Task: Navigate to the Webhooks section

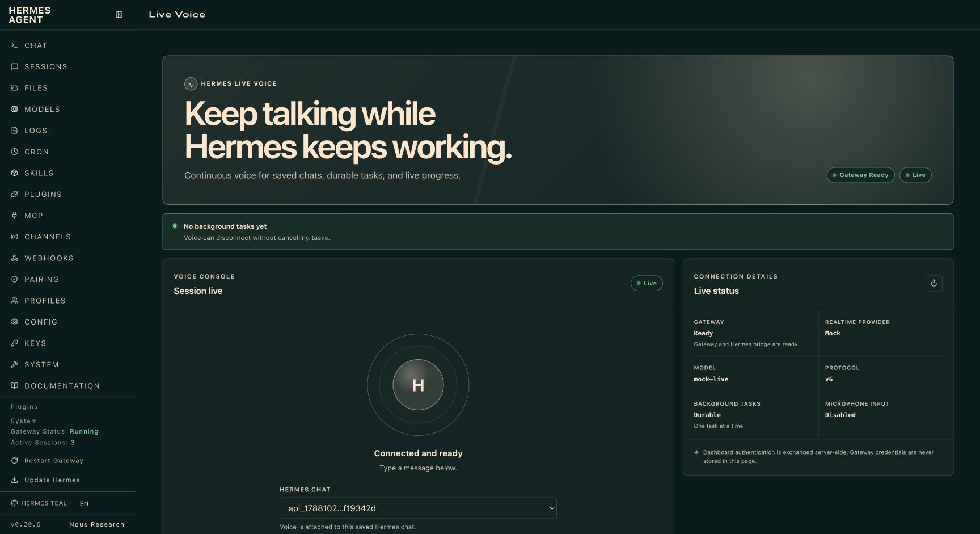Action: (67, 258)
